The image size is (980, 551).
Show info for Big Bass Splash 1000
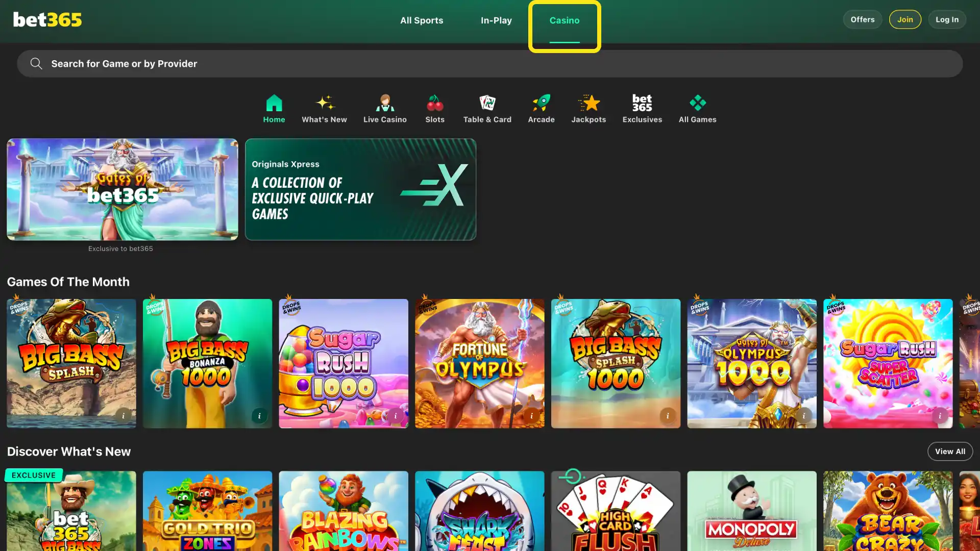[668, 416]
